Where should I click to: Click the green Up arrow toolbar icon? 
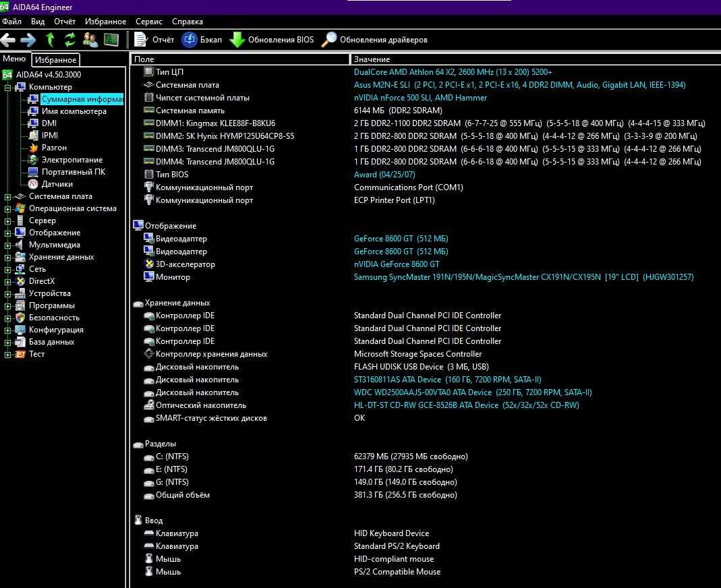coord(50,40)
